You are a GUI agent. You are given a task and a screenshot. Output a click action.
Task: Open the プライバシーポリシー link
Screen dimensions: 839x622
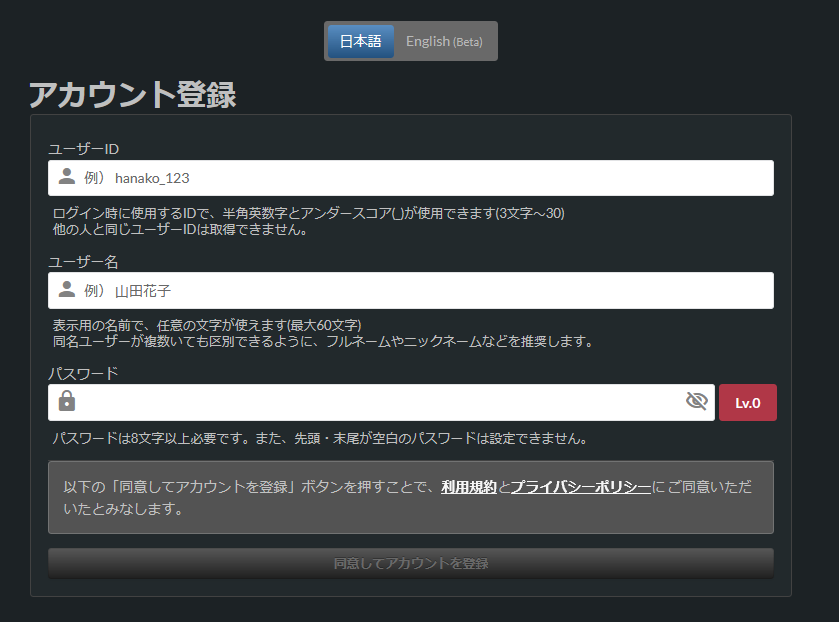[581, 487]
